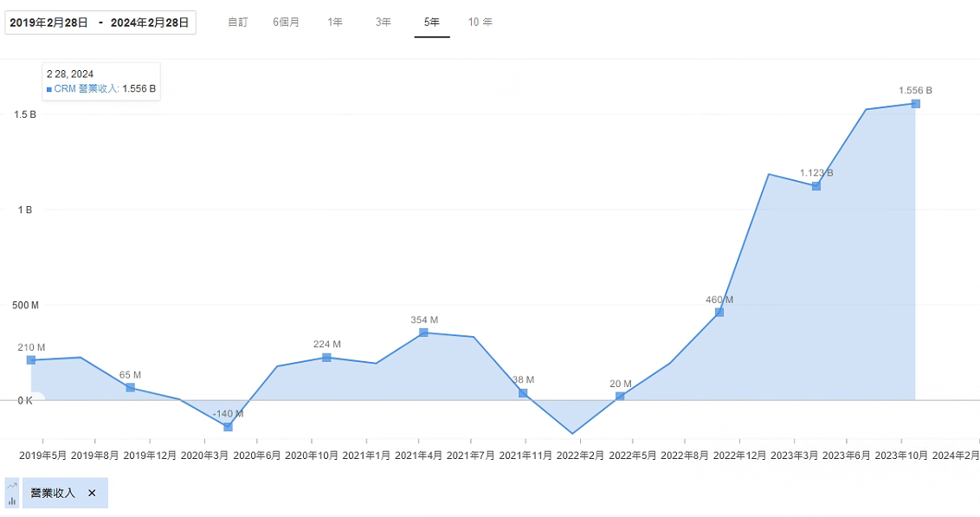Click the 1.556 B data point marker
The image size is (980, 517).
click(x=916, y=104)
